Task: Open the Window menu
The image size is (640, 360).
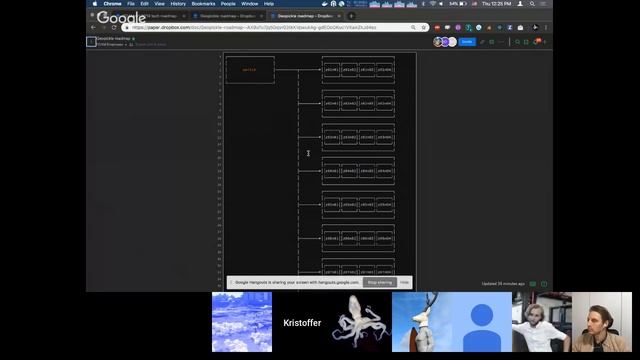Action: click(x=249, y=4)
